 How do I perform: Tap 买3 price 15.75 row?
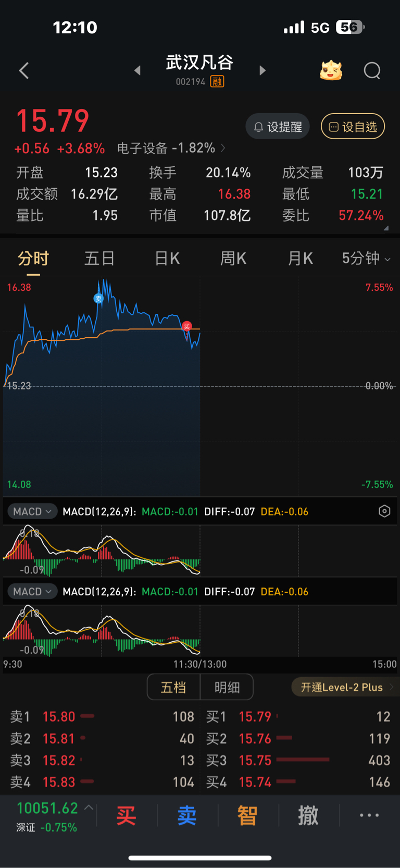coord(298,761)
